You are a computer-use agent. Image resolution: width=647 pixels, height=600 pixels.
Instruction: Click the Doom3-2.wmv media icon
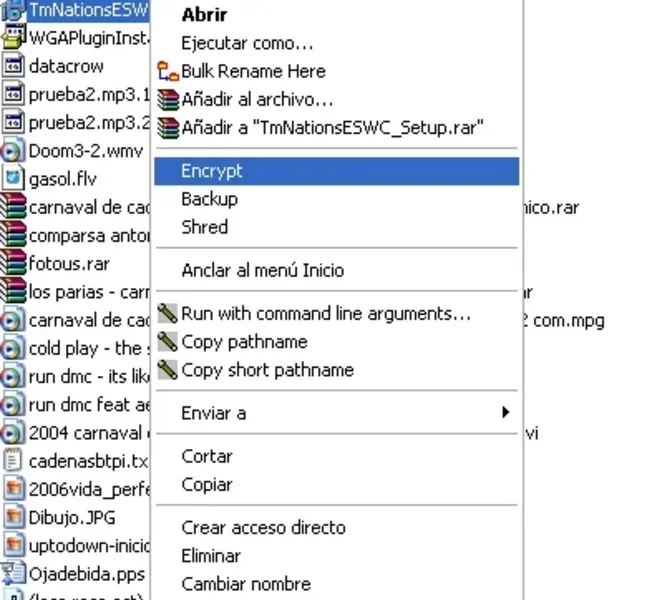[x=12, y=151]
